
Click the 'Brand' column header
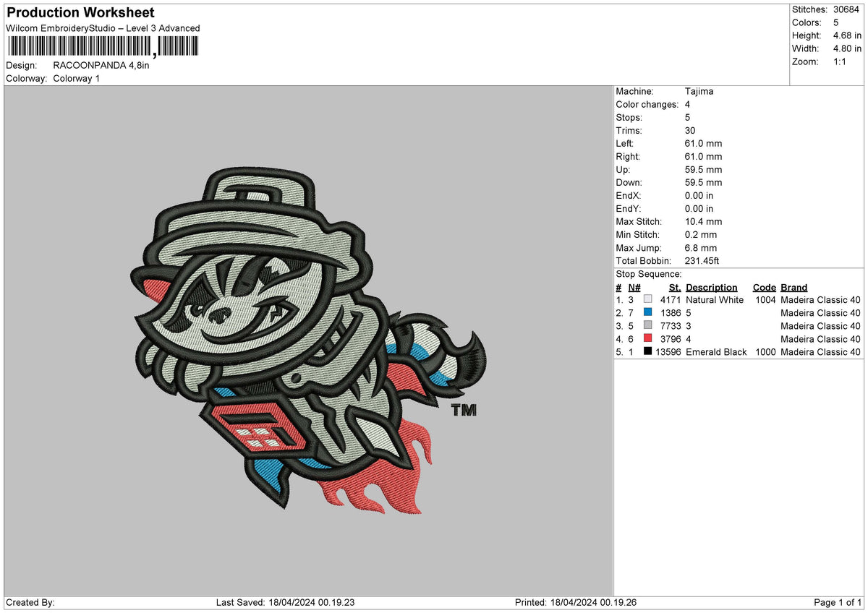pyautogui.click(x=794, y=287)
